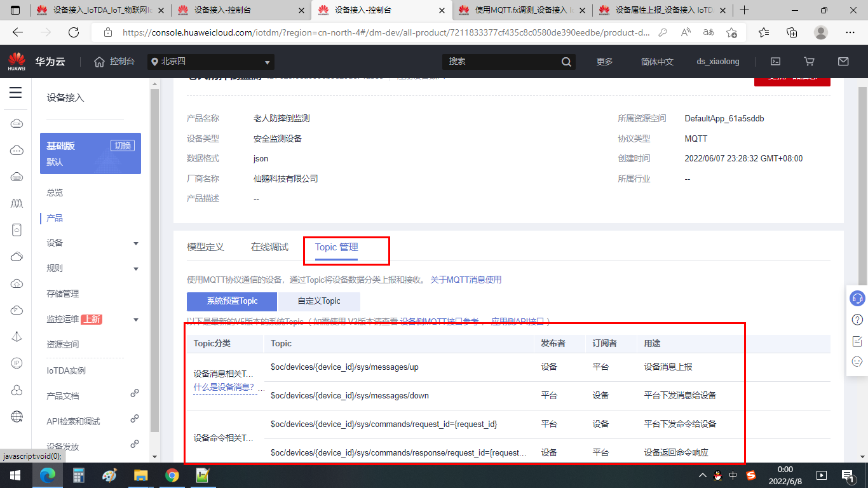Click the browser back arrow

point(18,32)
